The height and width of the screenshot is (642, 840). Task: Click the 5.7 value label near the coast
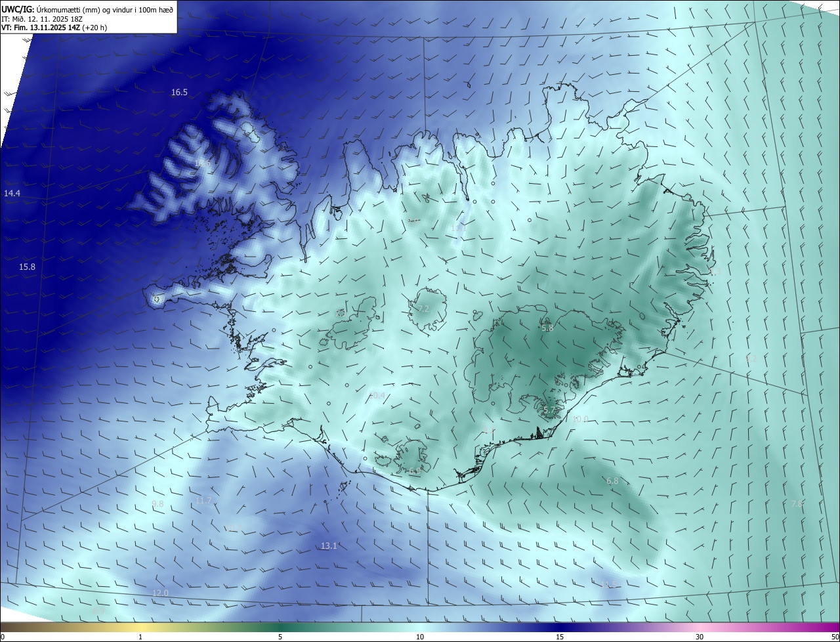coord(549,410)
